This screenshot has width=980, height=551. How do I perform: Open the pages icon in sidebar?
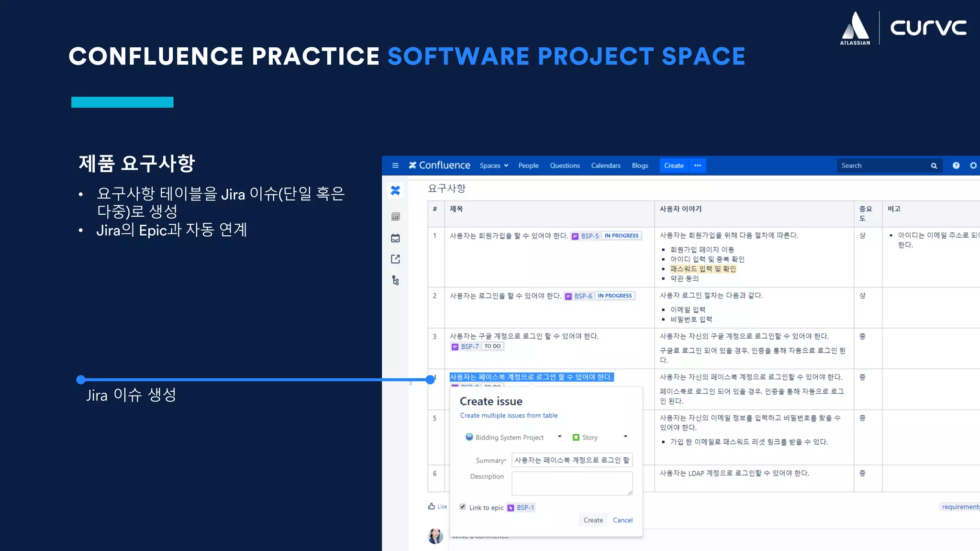tap(395, 217)
